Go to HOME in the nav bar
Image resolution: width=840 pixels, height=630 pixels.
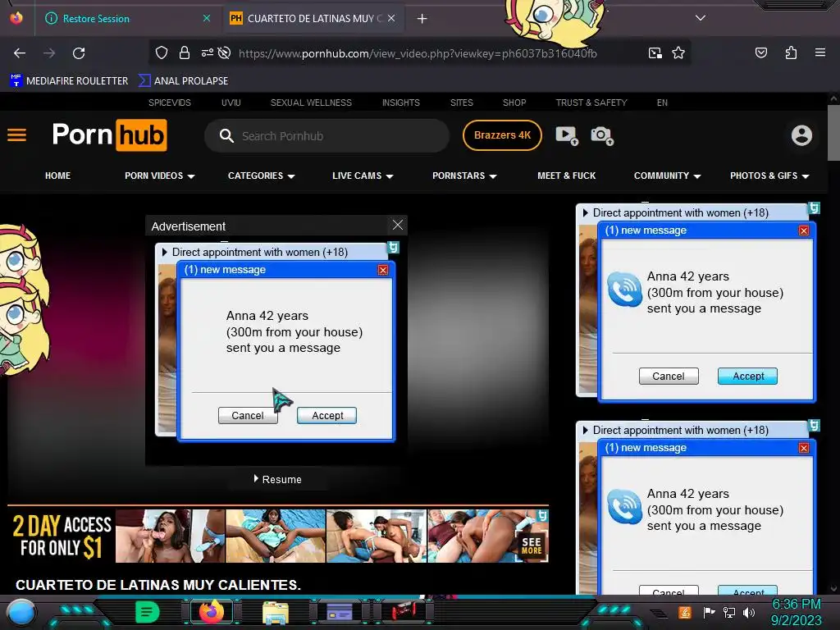click(58, 176)
